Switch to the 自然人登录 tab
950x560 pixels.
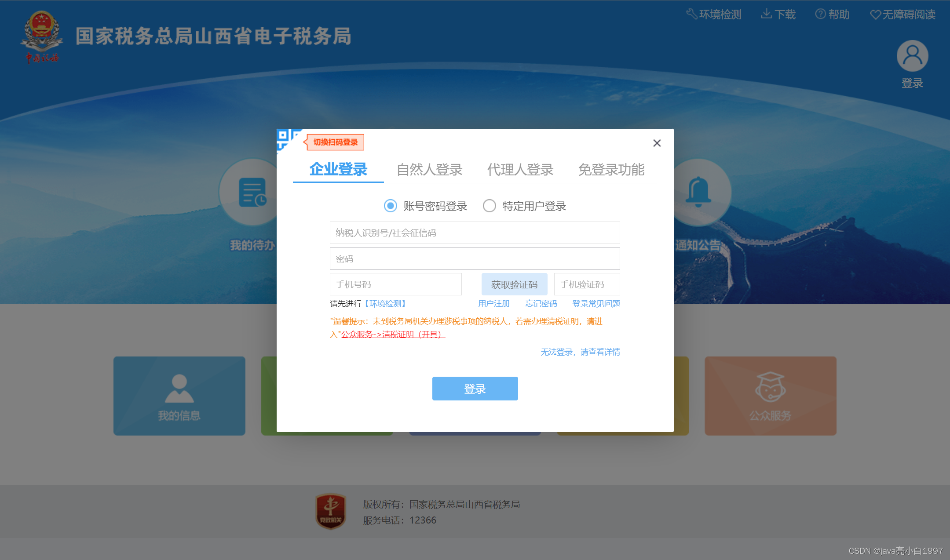[430, 170]
